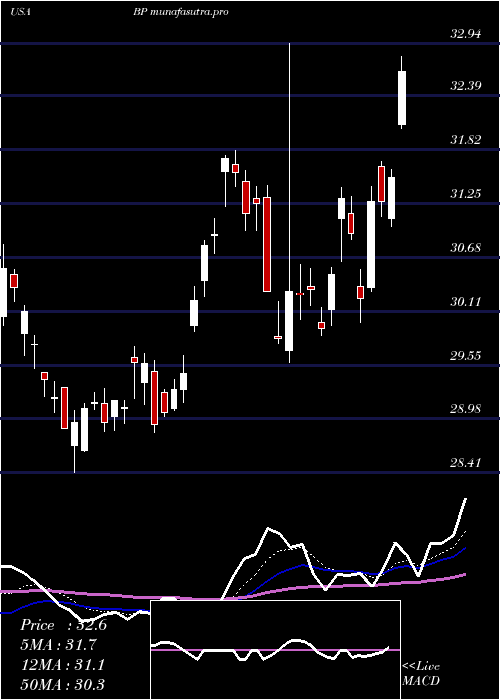
Task: Click the <<Live MACD label
Action: click(x=421, y=674)
